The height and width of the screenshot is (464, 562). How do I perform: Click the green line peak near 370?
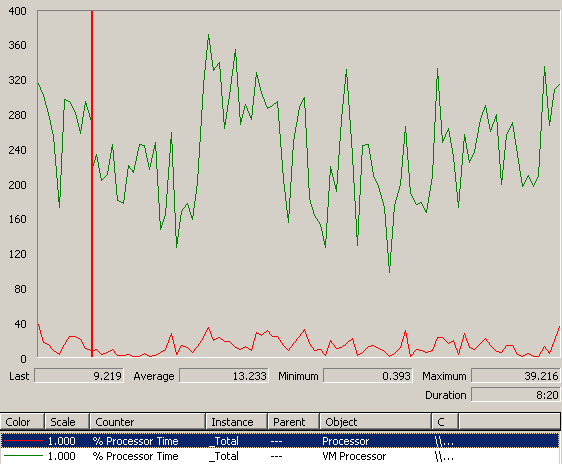(x=208, y=35)
